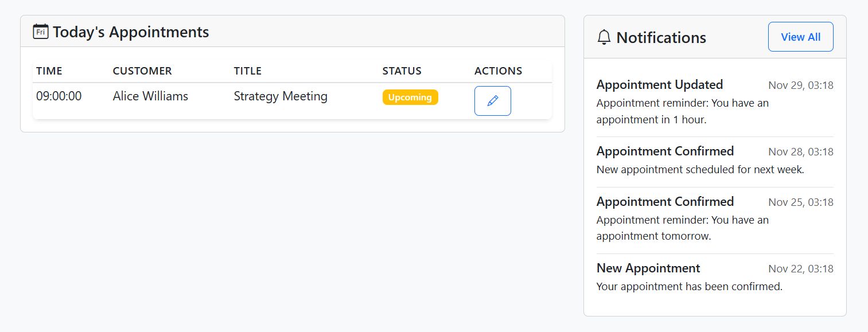Click the yellow Upcoming status badge

click(410, 97)
